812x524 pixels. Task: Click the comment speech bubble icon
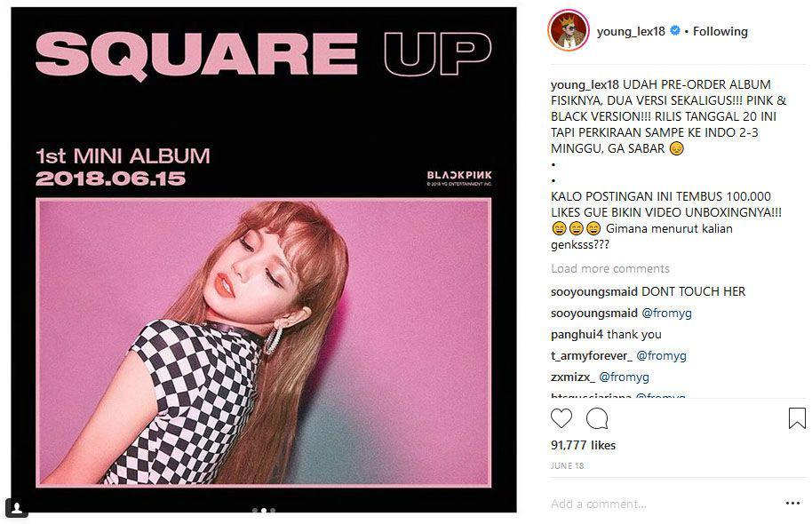pyautogui.click(x=597, y=418)
